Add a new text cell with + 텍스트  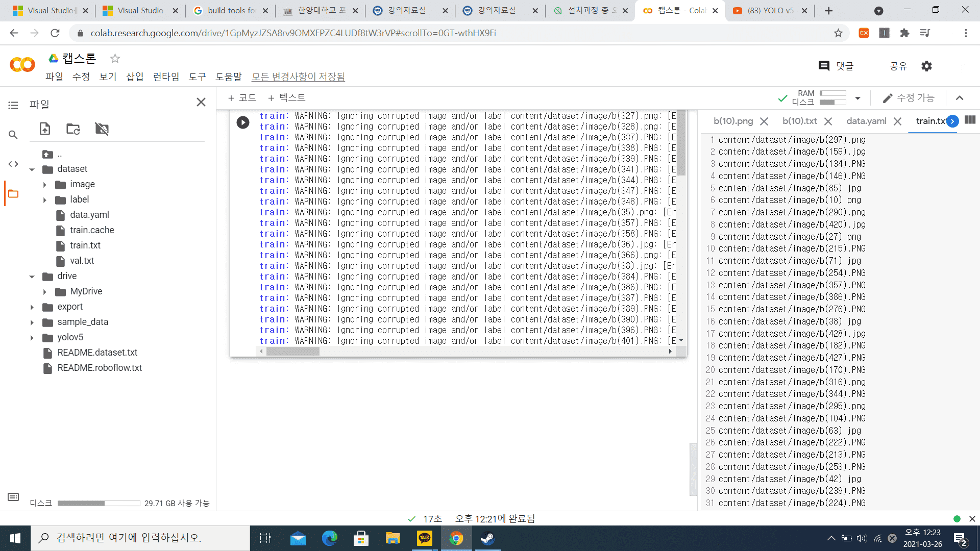point(286,97)
